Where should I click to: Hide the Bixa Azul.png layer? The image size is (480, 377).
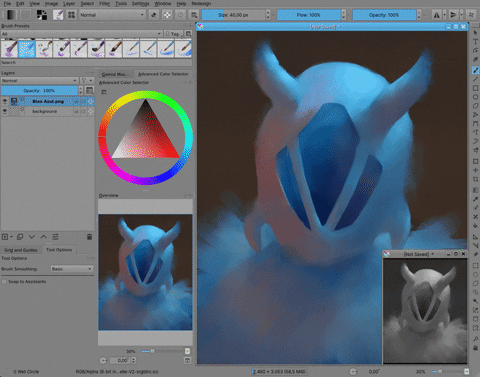click(x=5, y=101)
